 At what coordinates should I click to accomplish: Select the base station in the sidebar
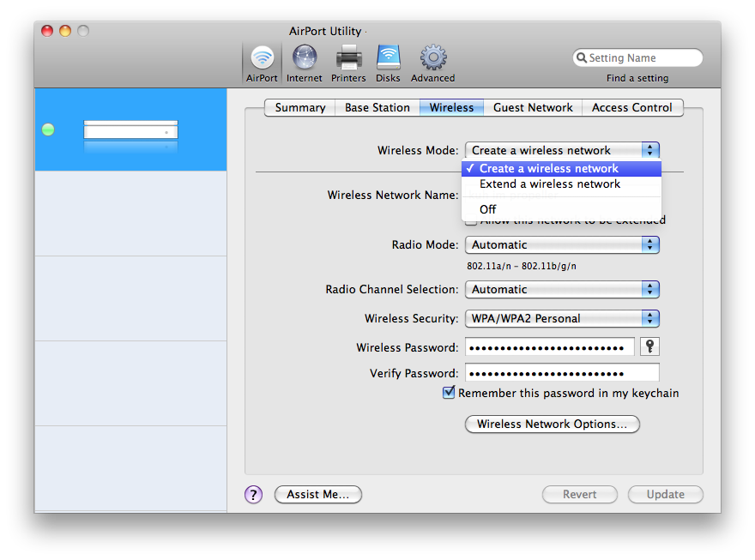click(131, 129)
